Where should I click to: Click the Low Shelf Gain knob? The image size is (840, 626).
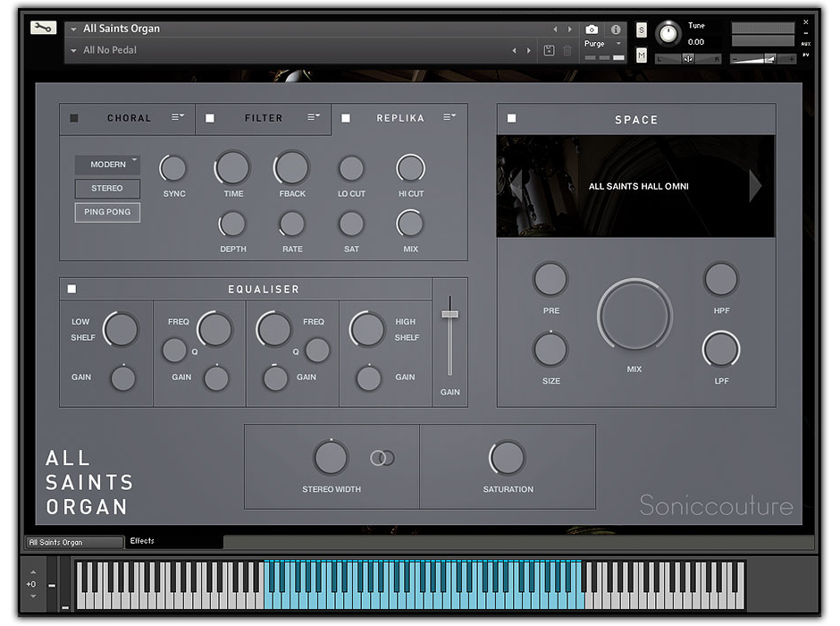pyautogui.click(x=123, y=378)
